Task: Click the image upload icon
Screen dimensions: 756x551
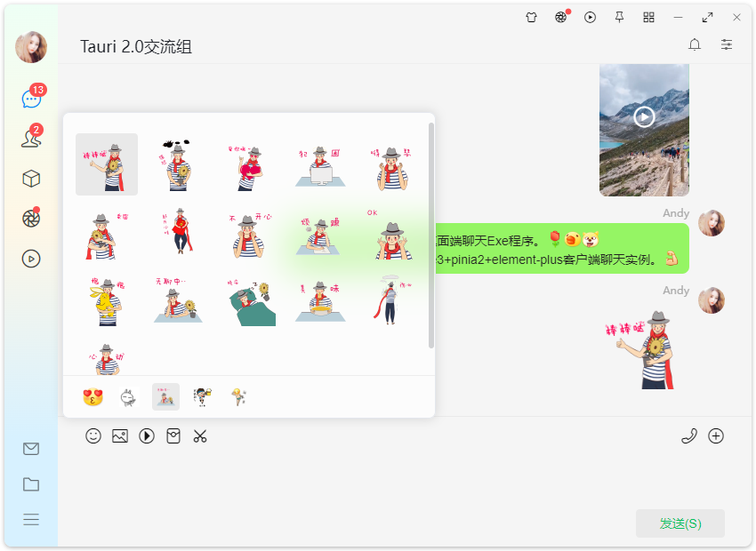Action: [120, 436]
